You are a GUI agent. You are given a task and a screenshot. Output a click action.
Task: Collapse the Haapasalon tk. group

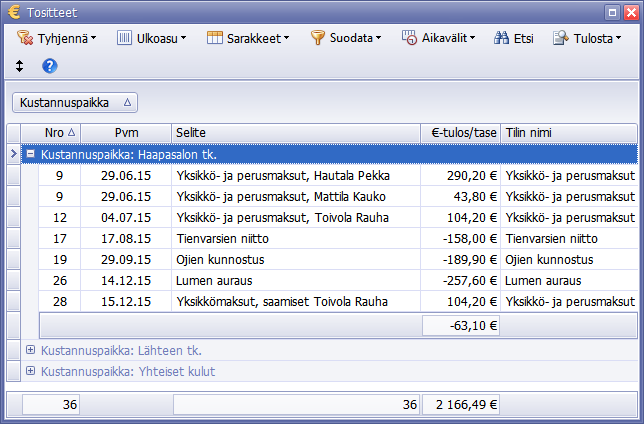point(30,154)
